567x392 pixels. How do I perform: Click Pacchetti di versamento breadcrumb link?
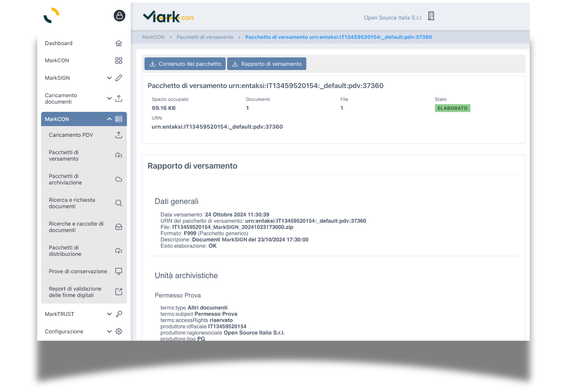coord(205,37)
